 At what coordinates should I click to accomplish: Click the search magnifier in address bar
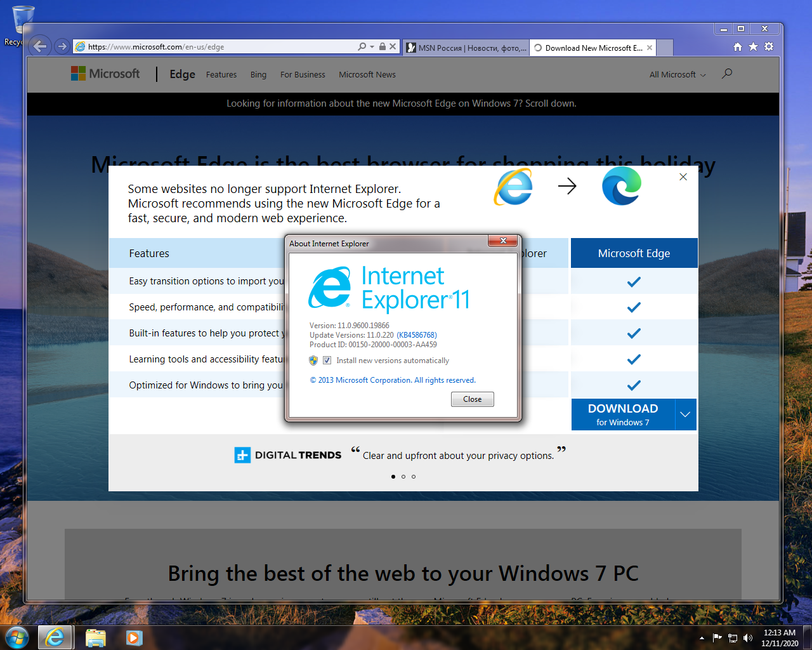point(362,46)
